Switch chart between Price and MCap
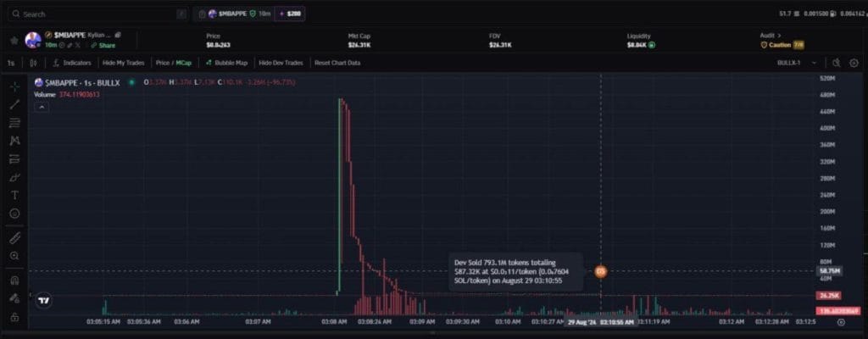The image size is (868, 339). (x=174, y=63)
